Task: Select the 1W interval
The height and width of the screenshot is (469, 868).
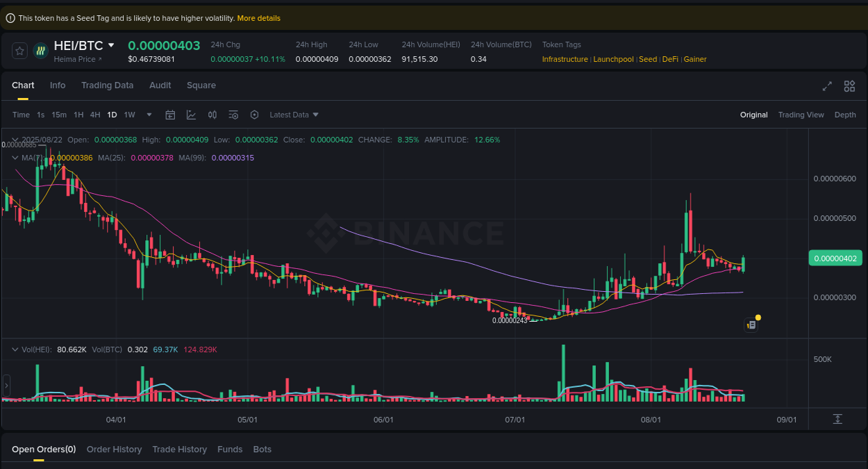Action: [x=130, y=115]
